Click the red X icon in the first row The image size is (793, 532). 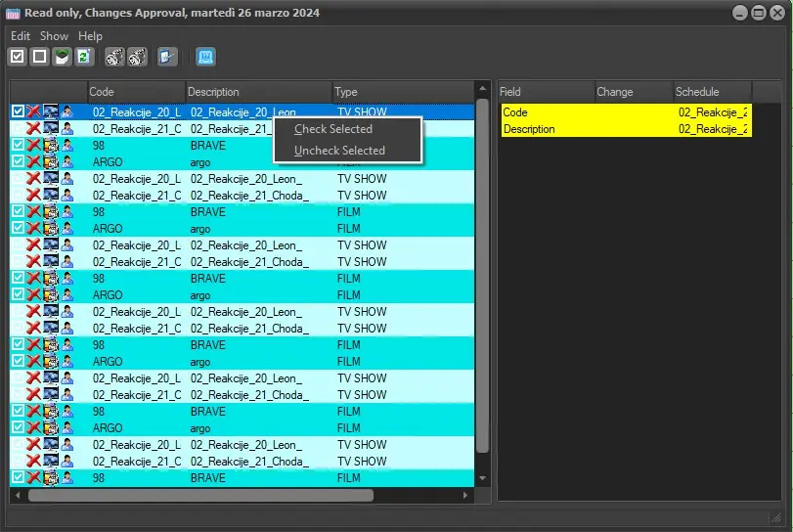(x=34, y=112)
